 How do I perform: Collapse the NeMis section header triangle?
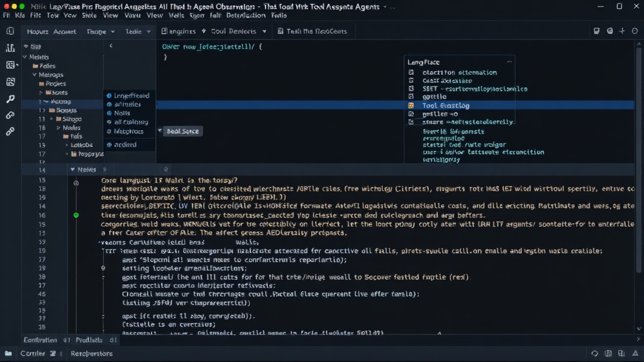coord(72,169)
